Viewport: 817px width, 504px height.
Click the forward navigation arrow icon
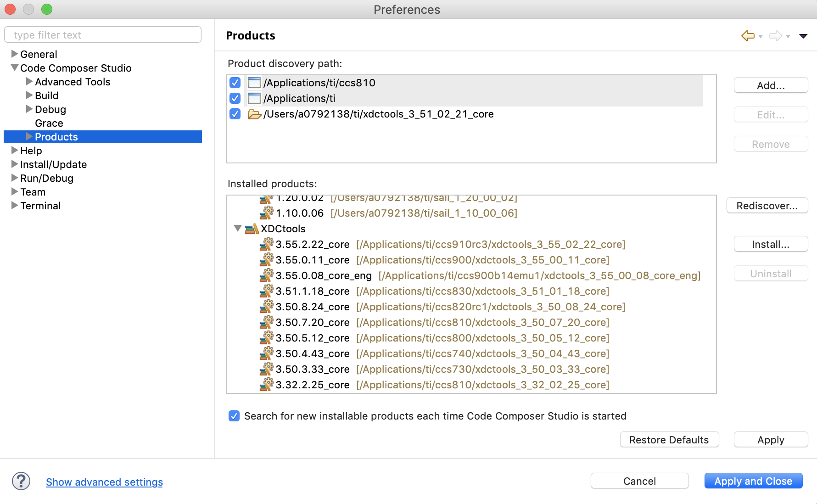click(775, 36)
